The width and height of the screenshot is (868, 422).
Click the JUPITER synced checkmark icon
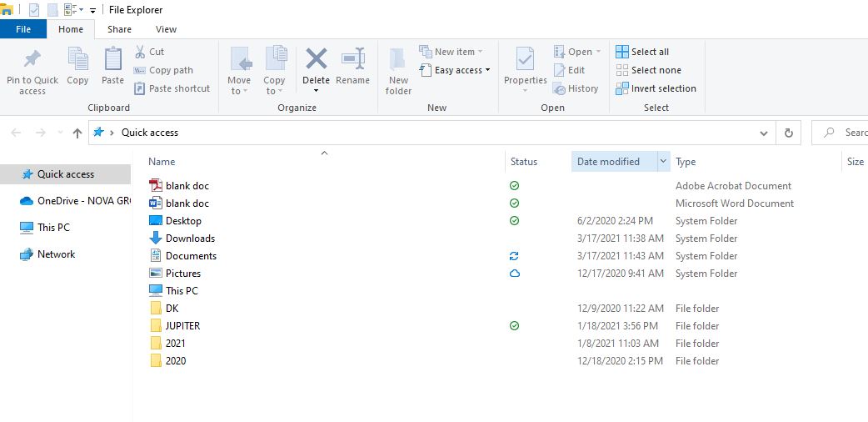(514, 326)
